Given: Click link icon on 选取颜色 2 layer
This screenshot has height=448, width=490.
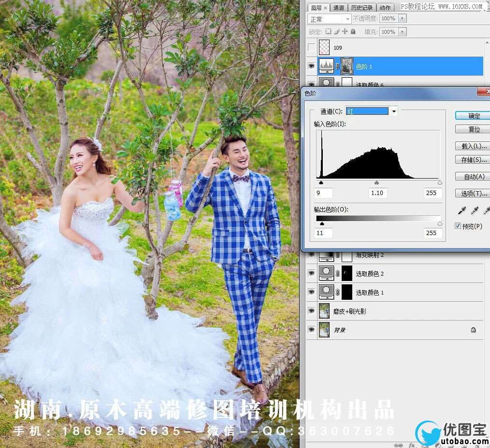Looking at the screenshot, I should click(337, 274).
